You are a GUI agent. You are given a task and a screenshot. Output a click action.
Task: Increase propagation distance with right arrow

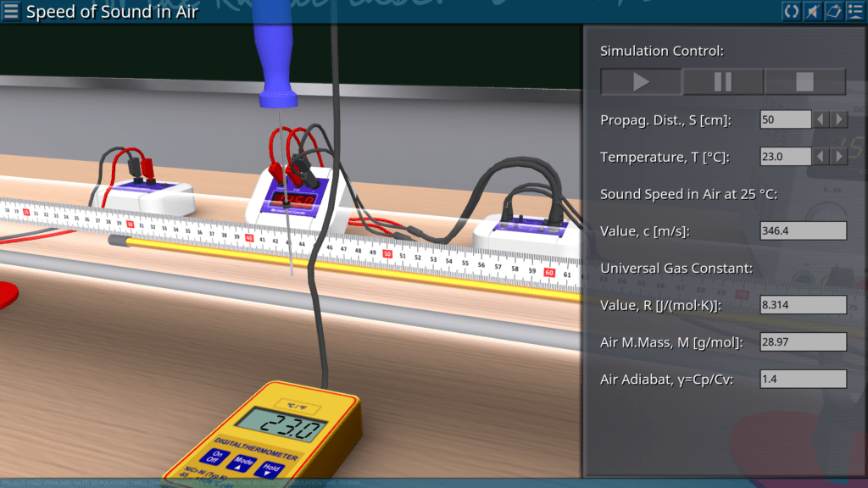[838, 119]
